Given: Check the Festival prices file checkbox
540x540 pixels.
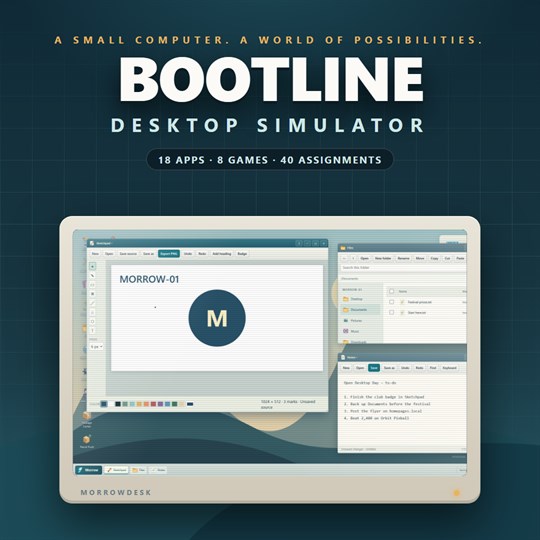Looking at the screenshot, I should 391,302.
